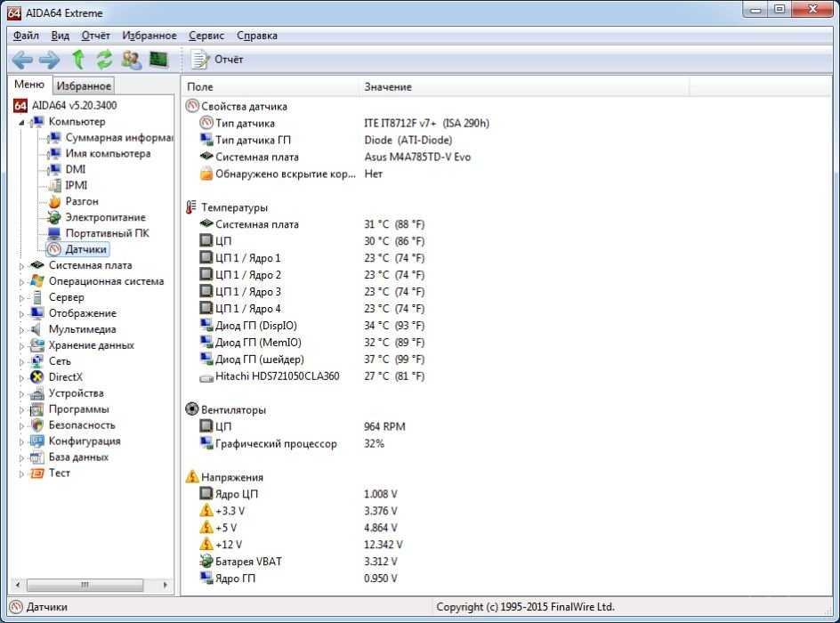Screen dimensions: 840x623
Task: Click the Отчёт report toolbar button
Action: tap(216, 60)
